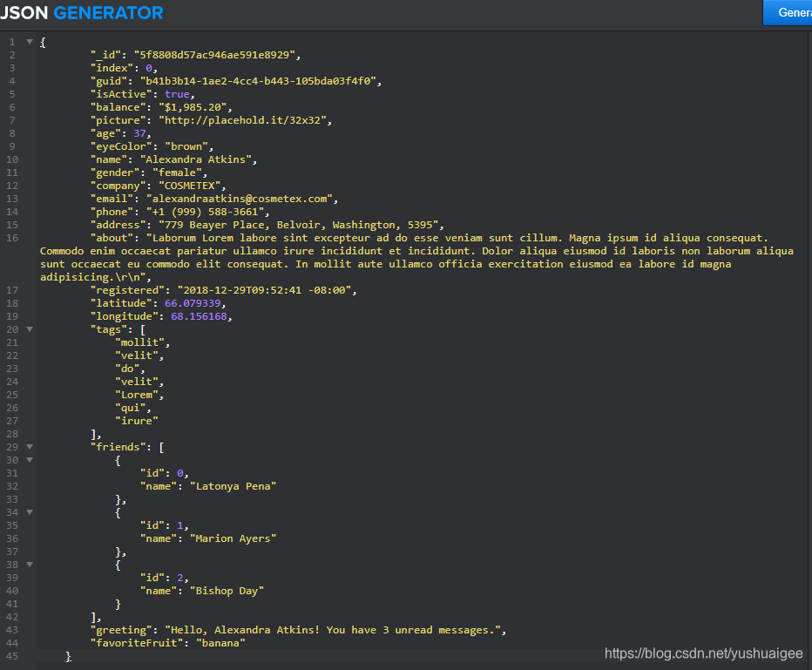Click the index value 0 on line 3
Image resolution: width=812 pixels, height=670 pixels.
(149, 68)
